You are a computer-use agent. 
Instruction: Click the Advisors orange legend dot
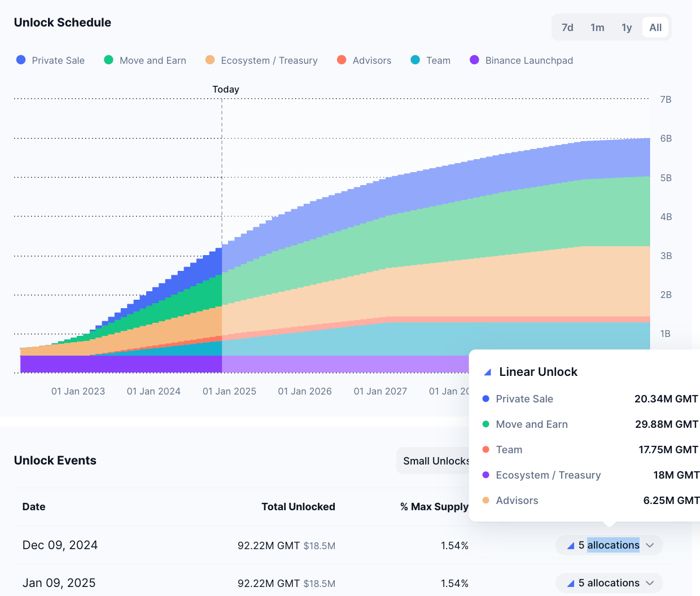pyautogui.click(x=342, y=60)
